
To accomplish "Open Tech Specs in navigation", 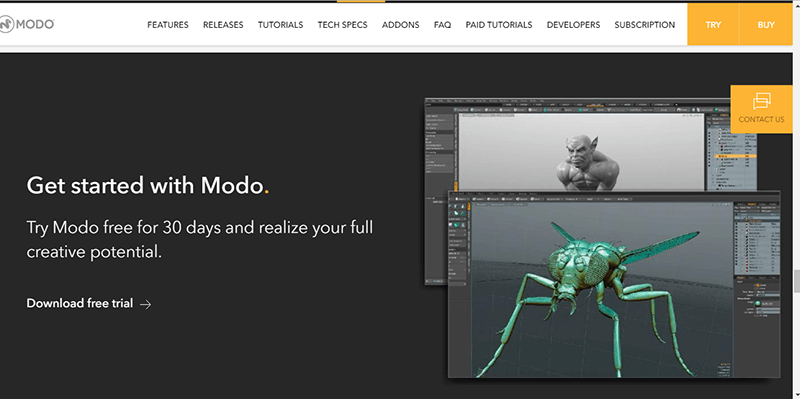I will tap(342, 24).
